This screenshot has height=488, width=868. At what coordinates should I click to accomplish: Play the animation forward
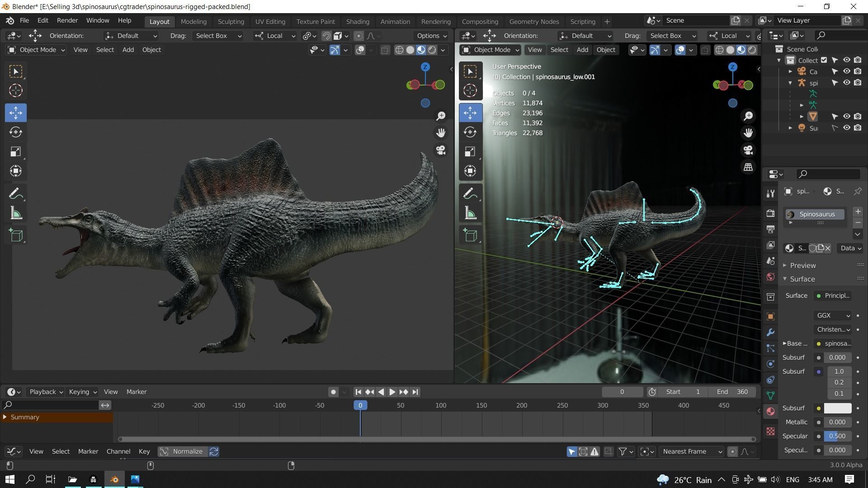pyautogui.click(x=392, y=392)
